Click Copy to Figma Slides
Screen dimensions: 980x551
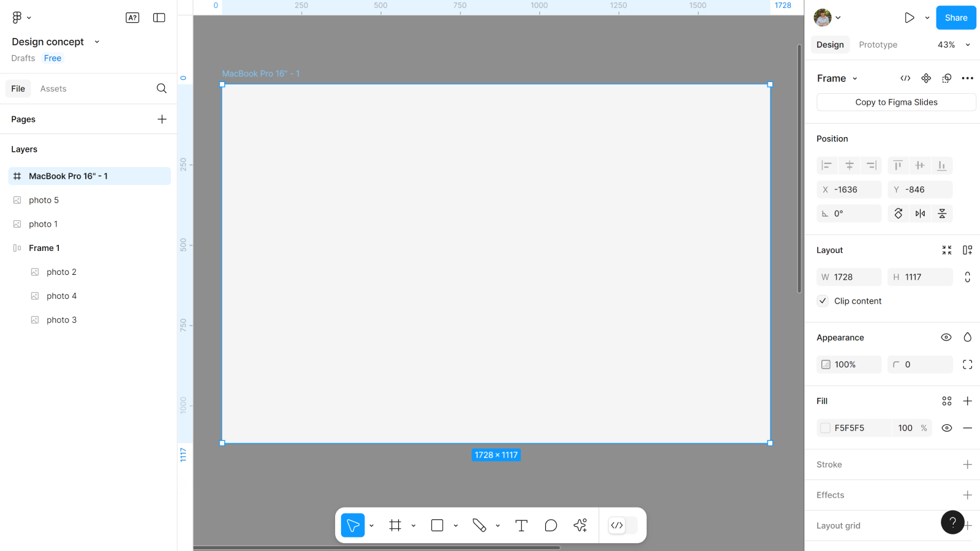pos(896,102)
